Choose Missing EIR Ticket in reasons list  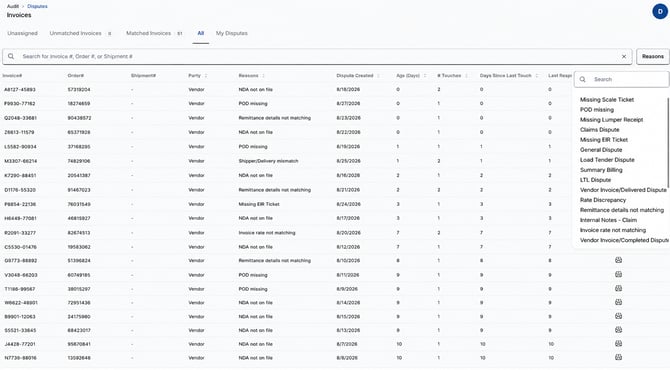coord(604,140)
